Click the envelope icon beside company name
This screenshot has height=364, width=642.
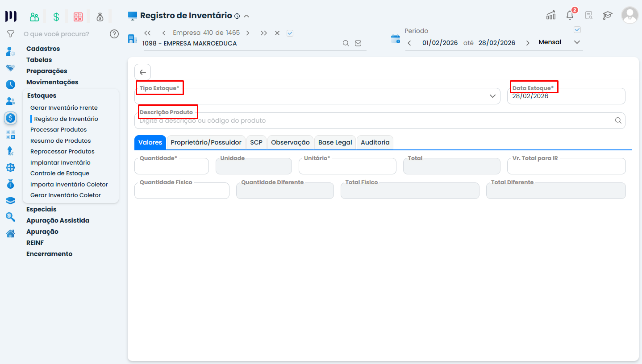click(358, 43)
